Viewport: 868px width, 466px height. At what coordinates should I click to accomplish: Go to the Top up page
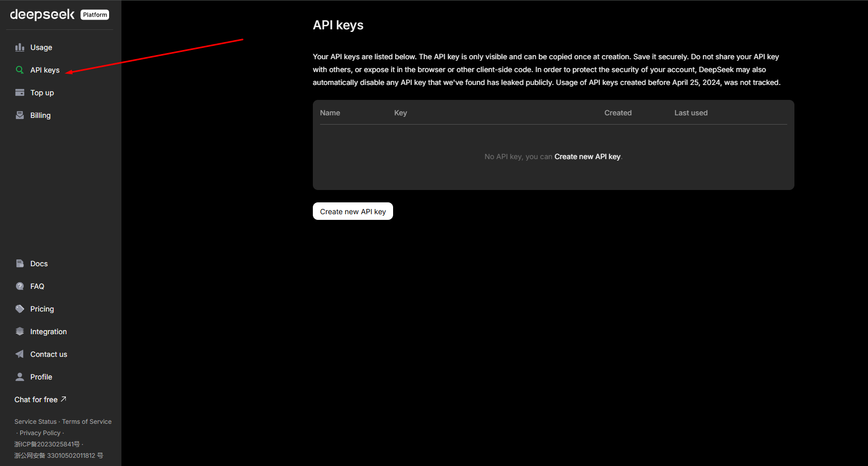(x=42, y=93)
